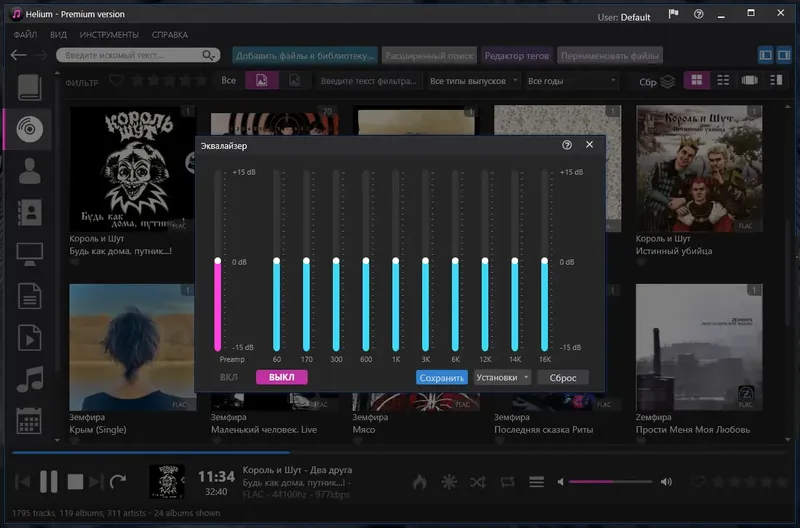Click the flag icon in the title bar
The width and height of the screenshot is (800, 528).
pos(673,14)
